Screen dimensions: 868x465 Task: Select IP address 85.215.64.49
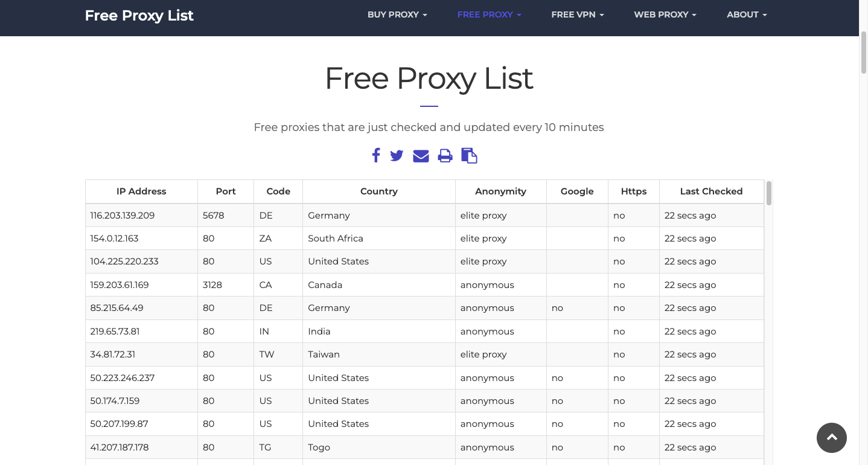[x=117, y=308]
